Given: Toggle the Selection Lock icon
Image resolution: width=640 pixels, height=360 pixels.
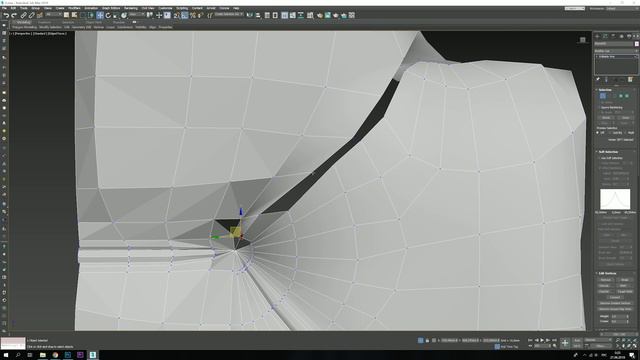Looking at the screenshot, I should 427,340.
